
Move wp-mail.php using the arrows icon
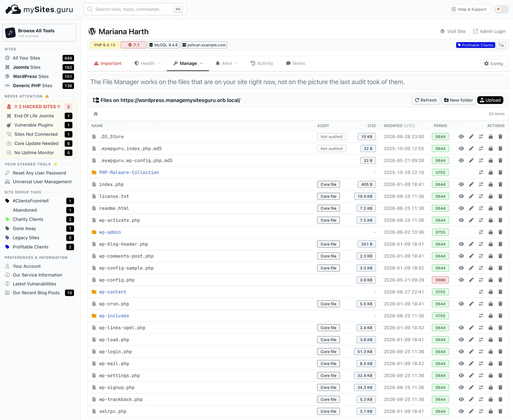pos(481,363)
